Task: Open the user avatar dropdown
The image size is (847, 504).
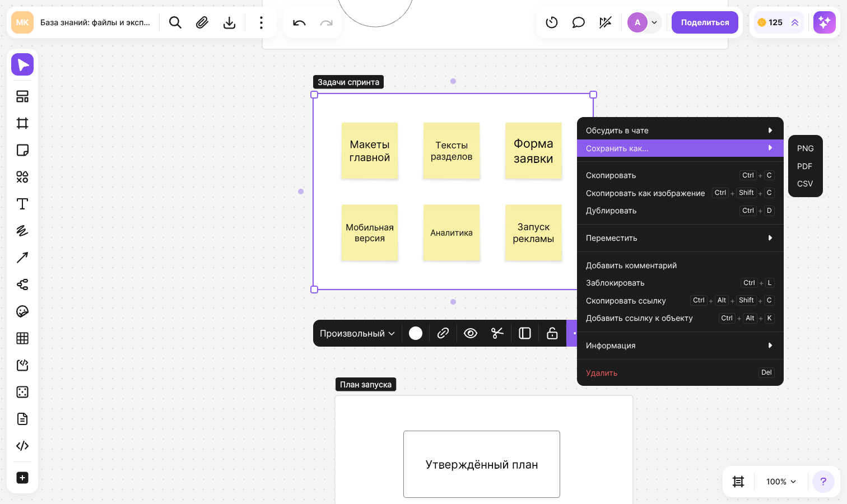Action: [644, 22]
